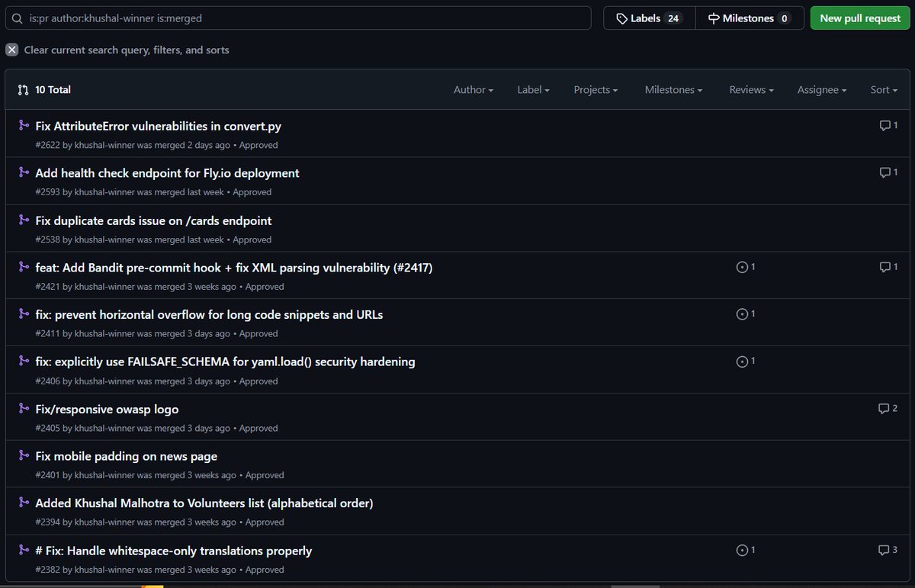Click the merged icon beside PR #2538
The image size is (915, 588).
23,220
